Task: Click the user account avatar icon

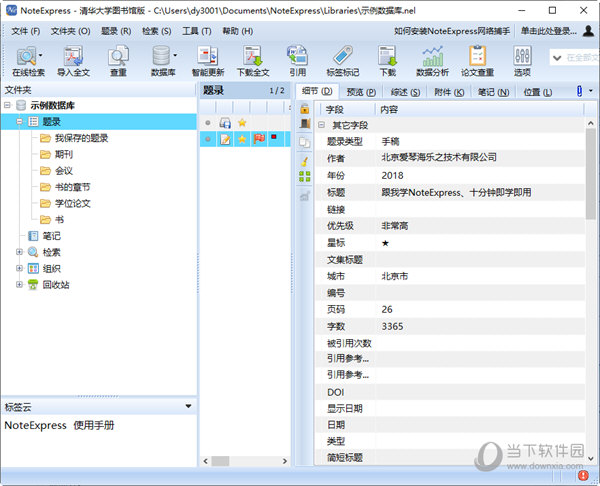Action: pos(588,31)
